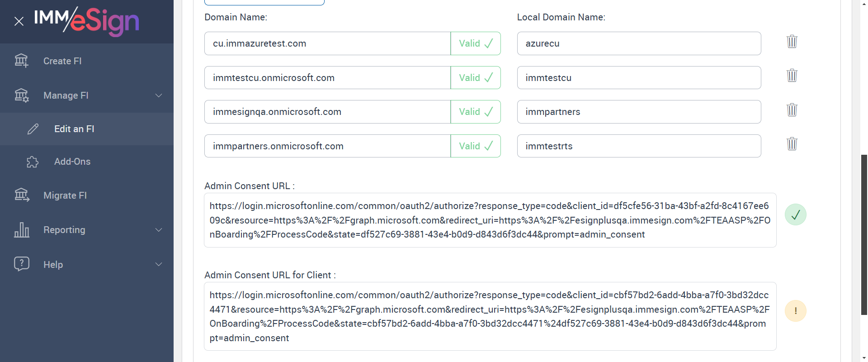Screen dimensions: 868x362
Task: Click trash icon for immtestcu.onmicrosoft.com row
Action: point(792,76)
